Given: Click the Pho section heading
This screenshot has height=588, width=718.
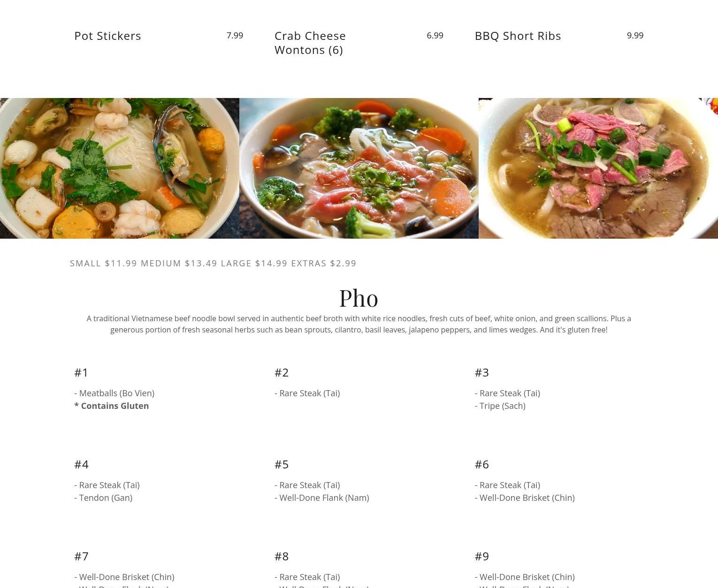Looking at the screenshot, I should (359, 298).
